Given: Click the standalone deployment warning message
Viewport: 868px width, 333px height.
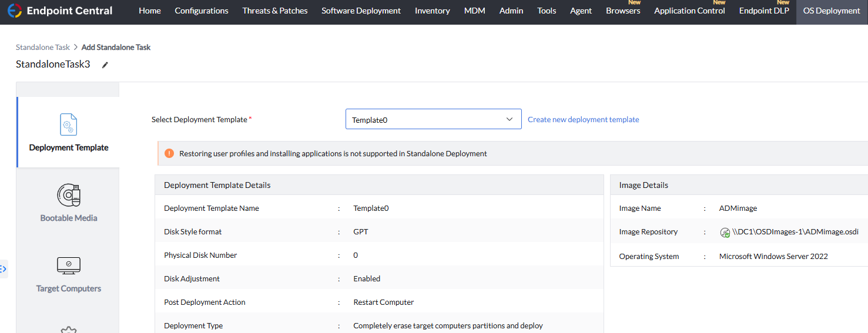Looking at the screenshot, I should tap(333, 153).
